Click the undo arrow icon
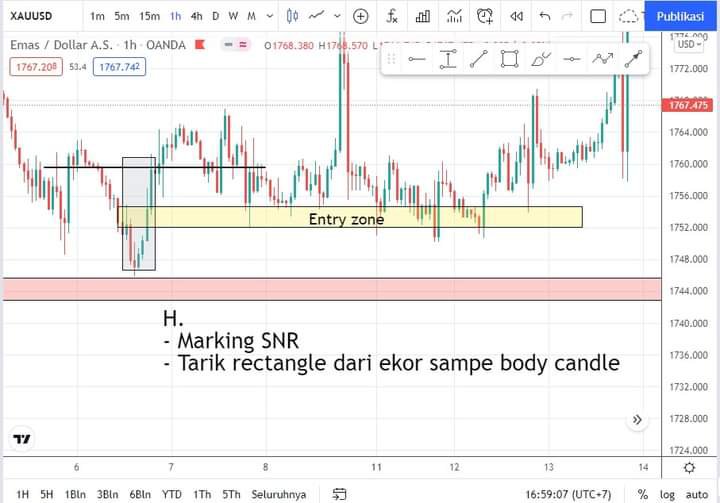Image resolution: width=720 pixels, height=503 pixels. (x=545, y=16)
